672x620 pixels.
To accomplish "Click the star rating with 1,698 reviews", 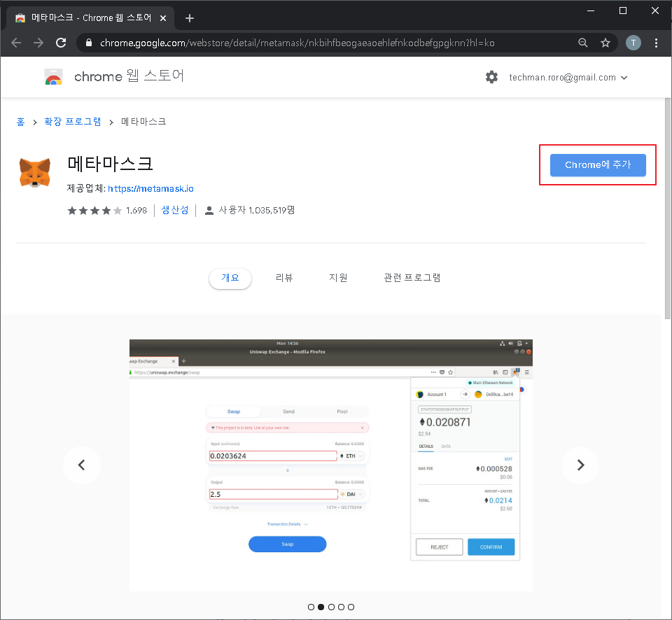I will (x=107, y=211).
